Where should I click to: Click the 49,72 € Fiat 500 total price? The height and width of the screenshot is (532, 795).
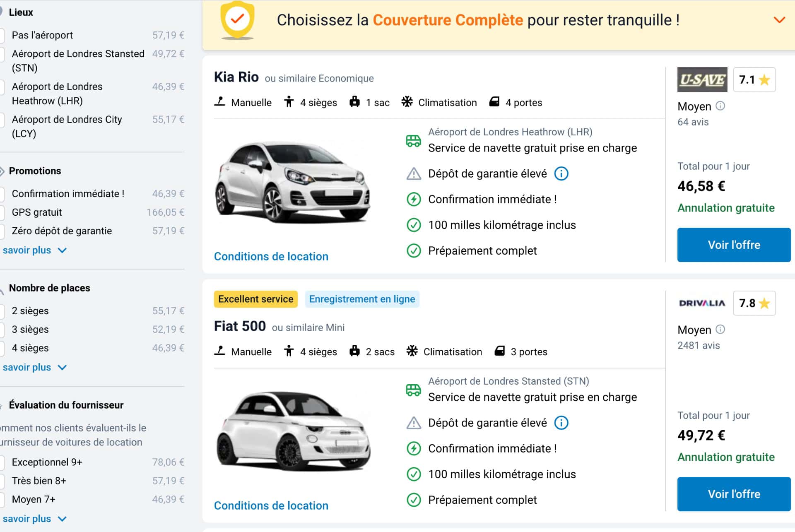click(x=701, y=436)
